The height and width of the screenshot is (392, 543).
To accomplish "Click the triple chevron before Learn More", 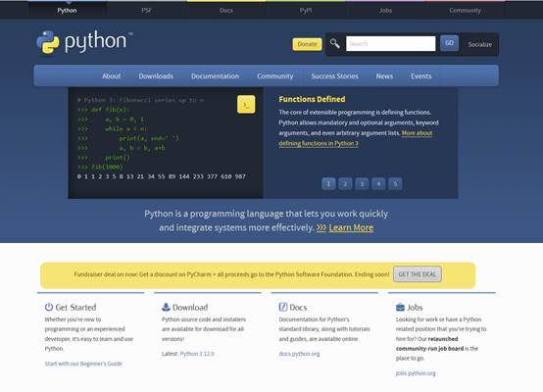I will [x=321, y=228].
